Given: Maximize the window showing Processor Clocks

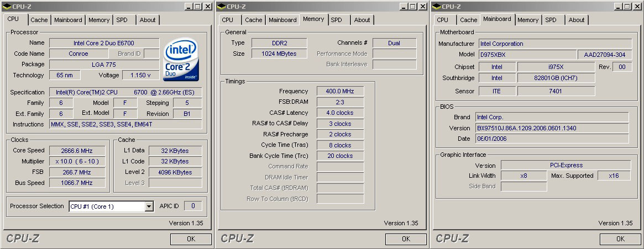Looking at the screenshot, I should pyautogui.click(x=197, y=6).
